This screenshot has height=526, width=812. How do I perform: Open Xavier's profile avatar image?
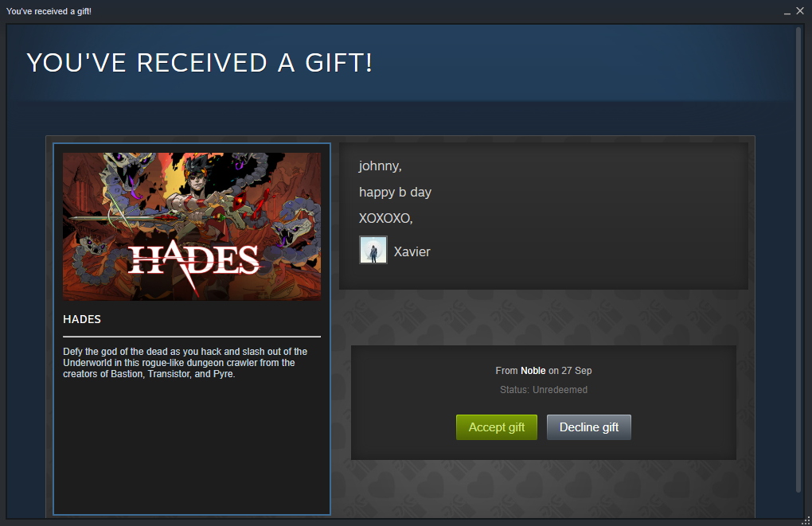point(373,250)
